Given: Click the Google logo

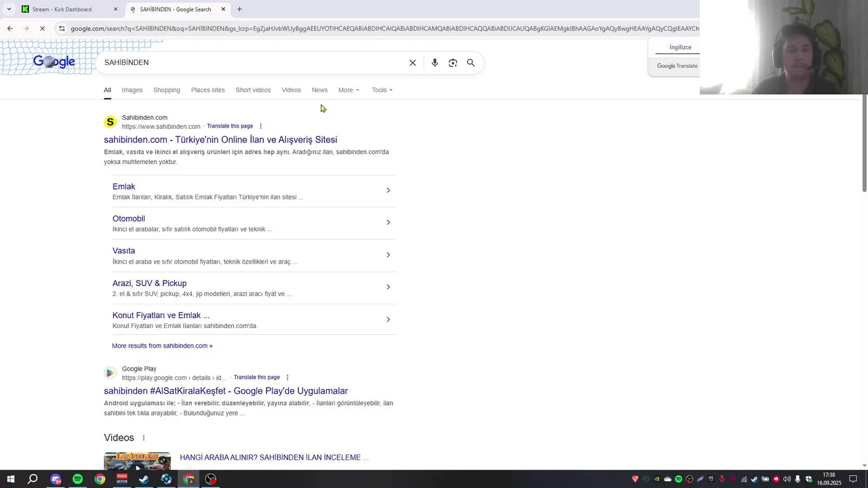Looking at the screenshot, I should (54, 62).
